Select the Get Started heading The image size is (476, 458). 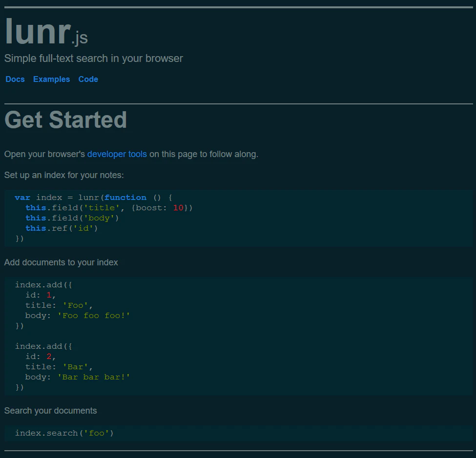[65, 119]
